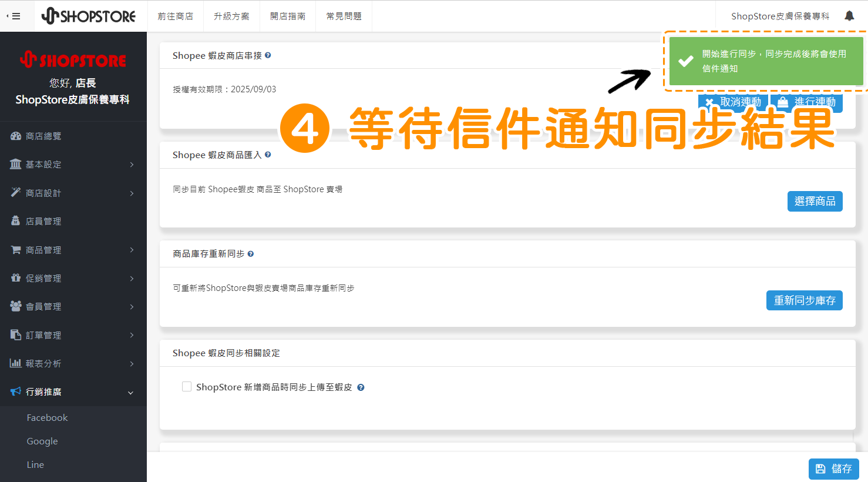Open Line under 行銷推廣

click(35, 465)
